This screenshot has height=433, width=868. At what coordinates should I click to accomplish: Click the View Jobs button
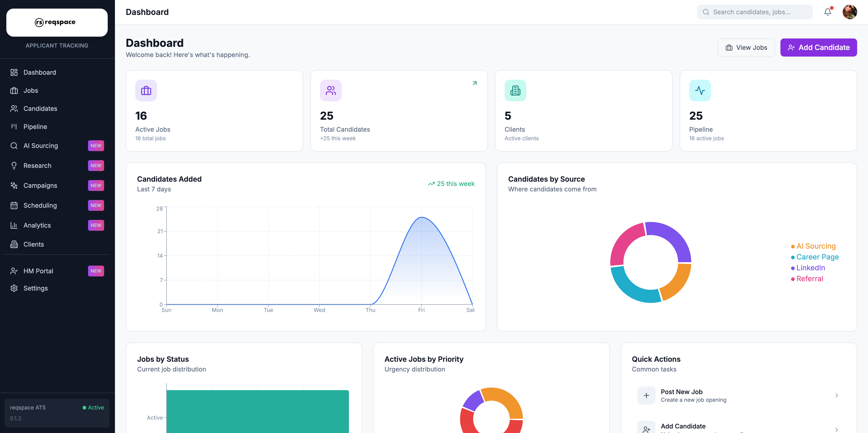[x=746, y=48]
